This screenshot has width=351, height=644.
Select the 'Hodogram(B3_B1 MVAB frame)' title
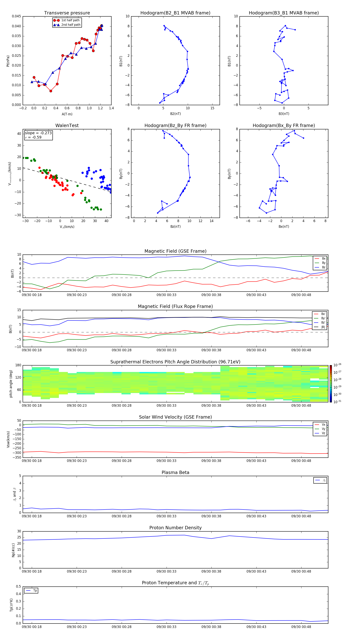[284, 13]
